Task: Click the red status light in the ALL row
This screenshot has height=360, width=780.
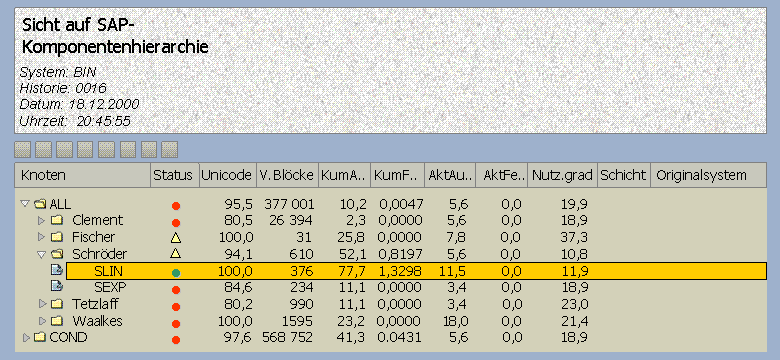Action: 176,205
